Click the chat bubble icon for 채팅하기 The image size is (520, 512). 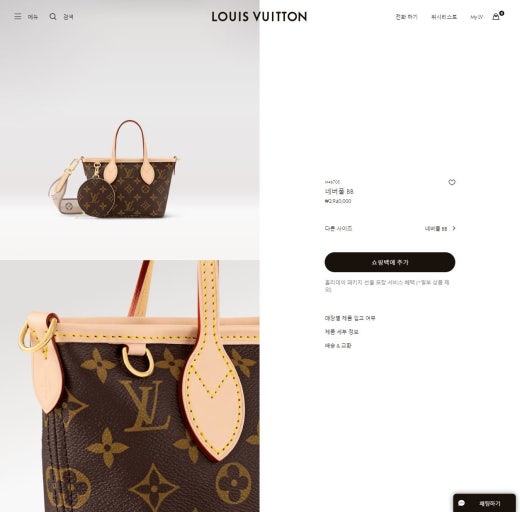tap(462, 503)
